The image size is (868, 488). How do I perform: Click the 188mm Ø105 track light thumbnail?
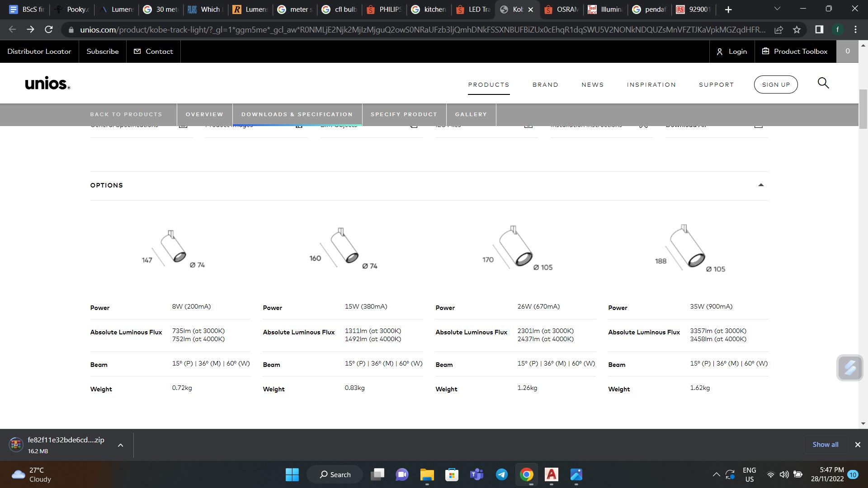pos(689,249)
